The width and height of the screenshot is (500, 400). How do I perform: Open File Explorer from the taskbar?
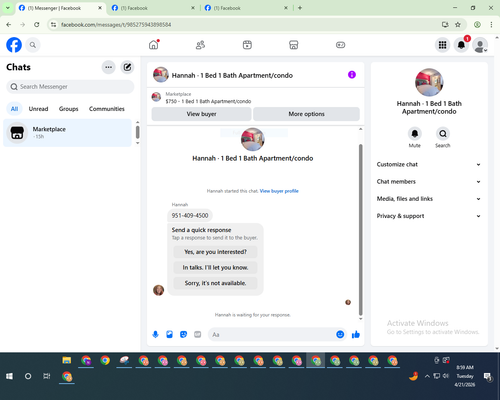(x=67, y=360)
